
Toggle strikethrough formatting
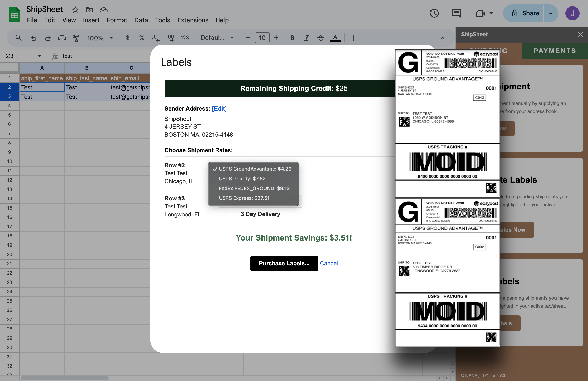tap(321, 38)
